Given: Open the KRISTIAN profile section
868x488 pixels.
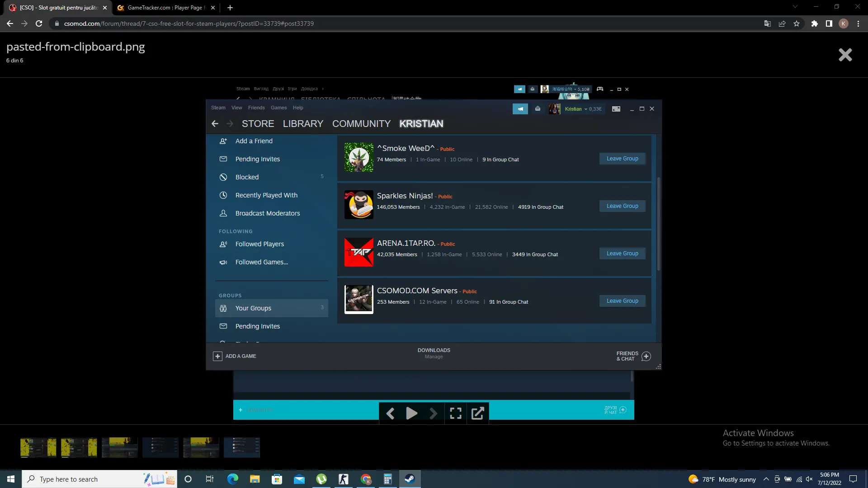Looking at the screenshot, I should [421, 124].
